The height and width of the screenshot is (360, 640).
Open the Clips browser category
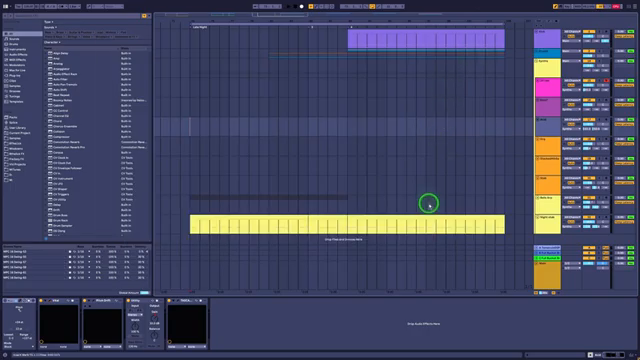[x=13, y=81]
